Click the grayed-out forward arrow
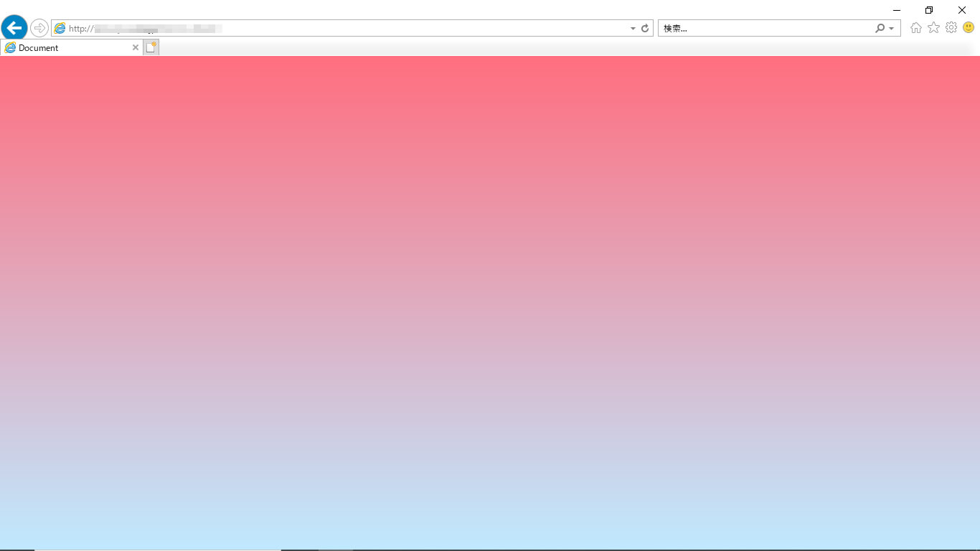Viewport: 980px width, 551px height. point(39,27)
